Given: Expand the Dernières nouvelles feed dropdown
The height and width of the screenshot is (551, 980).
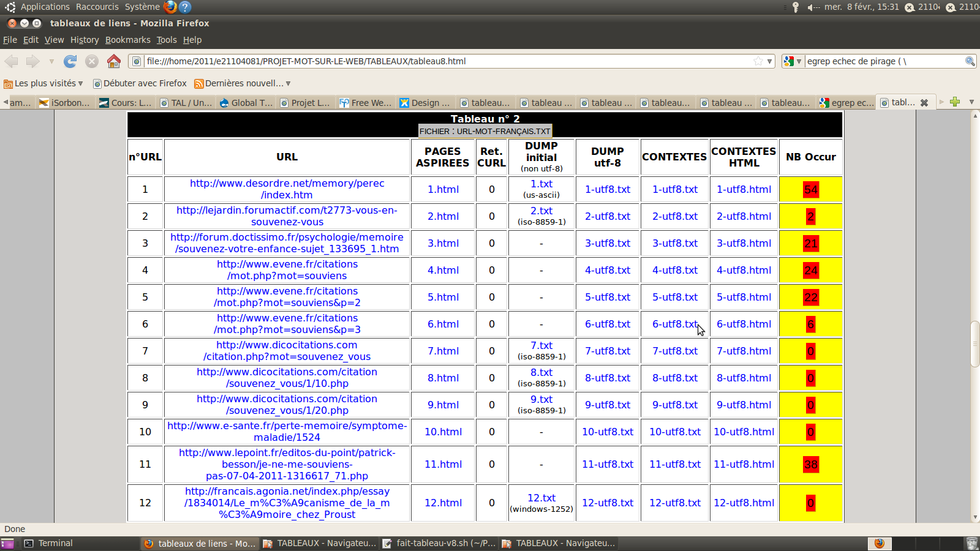Looking at the screenshot, I should pos(288,83).
